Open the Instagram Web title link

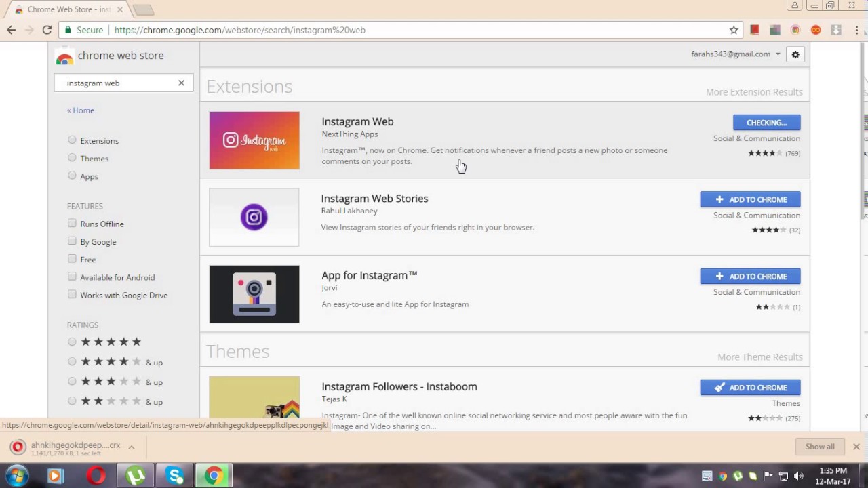tap(357, 121)
